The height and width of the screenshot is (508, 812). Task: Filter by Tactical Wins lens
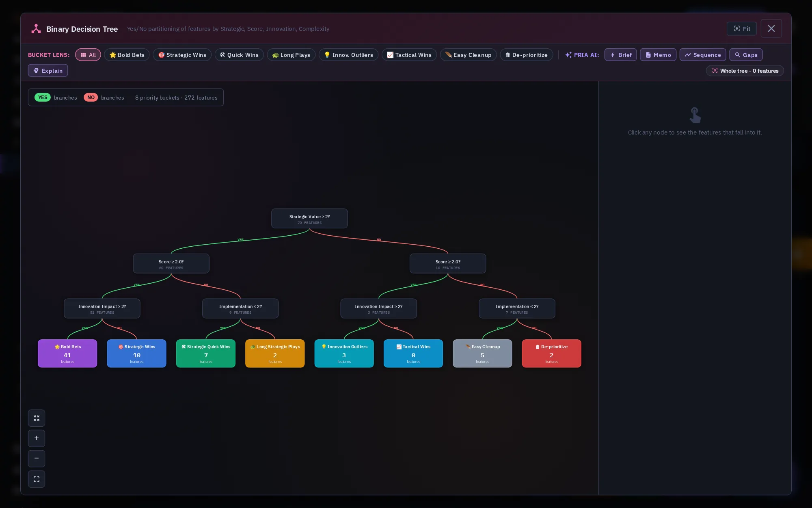pos(409,55)
